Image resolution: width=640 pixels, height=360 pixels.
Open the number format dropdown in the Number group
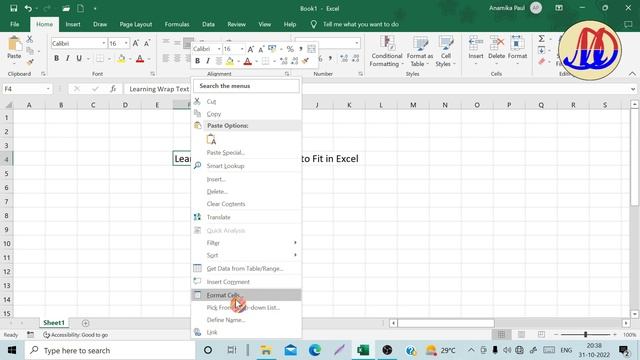357,43
